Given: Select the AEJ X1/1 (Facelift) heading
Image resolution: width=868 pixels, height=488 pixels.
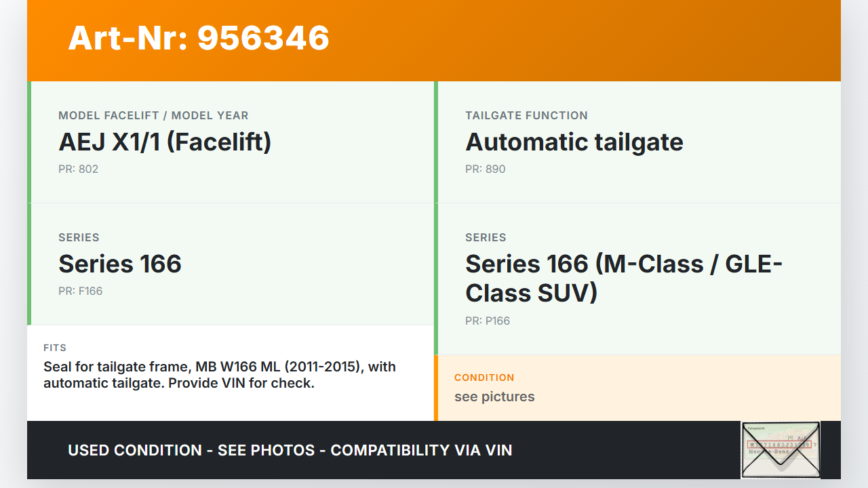Looking at the screenshot, I should (165, 142).
